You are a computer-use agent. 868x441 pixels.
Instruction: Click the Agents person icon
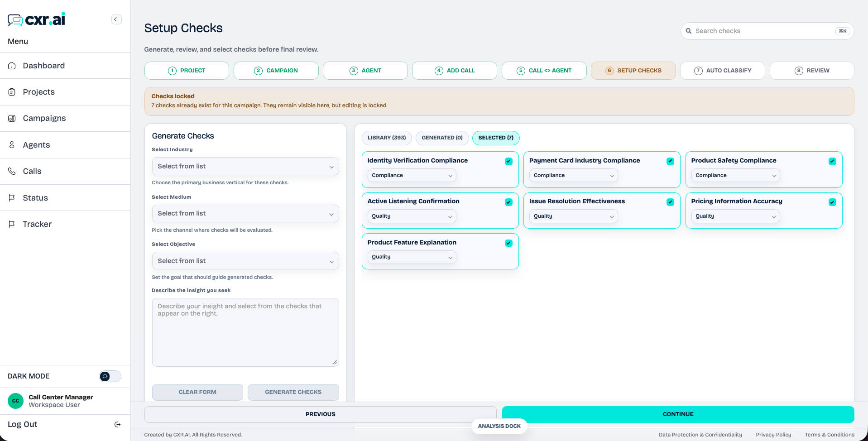coord(12,145)
